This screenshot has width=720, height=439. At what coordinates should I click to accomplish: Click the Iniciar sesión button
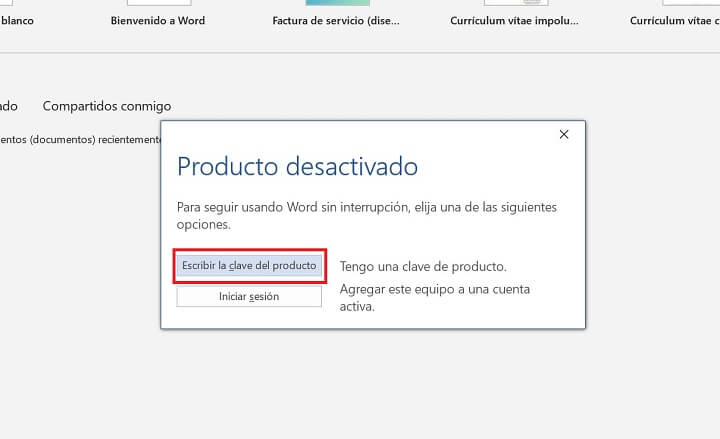pos(249,297)
